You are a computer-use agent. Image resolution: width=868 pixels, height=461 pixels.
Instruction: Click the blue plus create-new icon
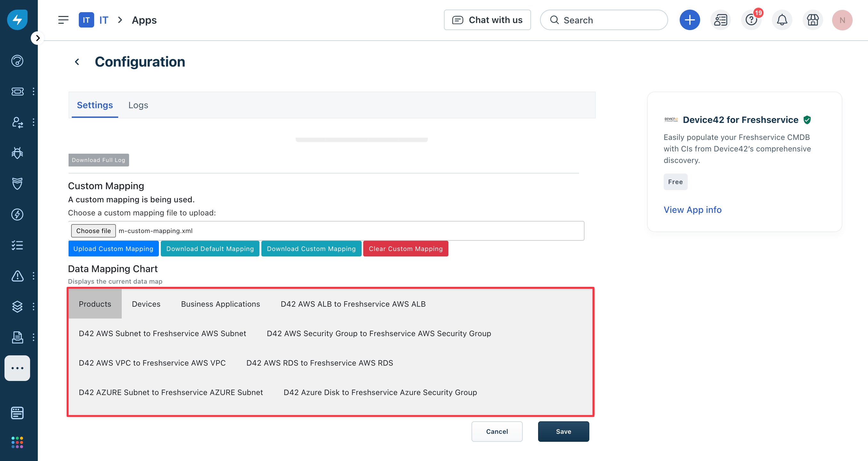point(689,20)
